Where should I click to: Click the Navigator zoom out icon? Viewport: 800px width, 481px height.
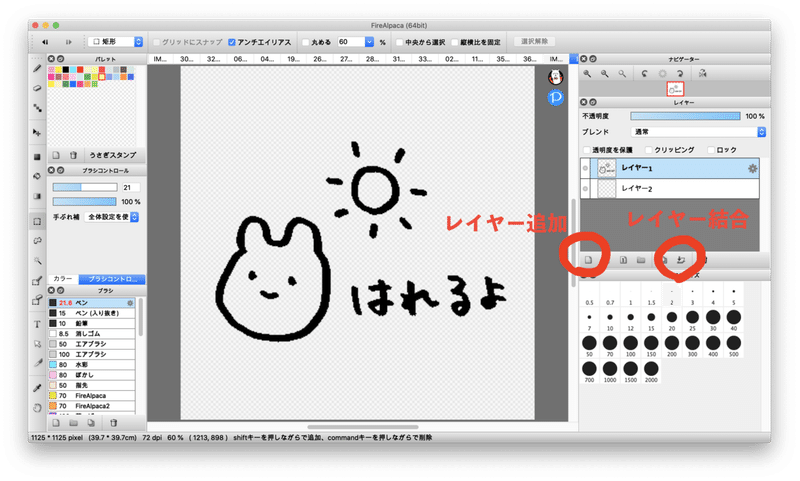605,73
